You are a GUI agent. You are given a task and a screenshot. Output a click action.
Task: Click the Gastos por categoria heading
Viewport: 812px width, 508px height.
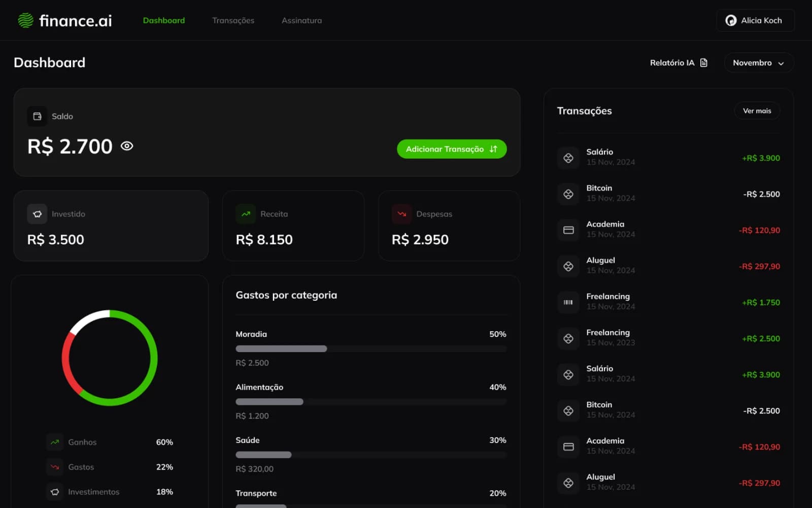point(286,295)
